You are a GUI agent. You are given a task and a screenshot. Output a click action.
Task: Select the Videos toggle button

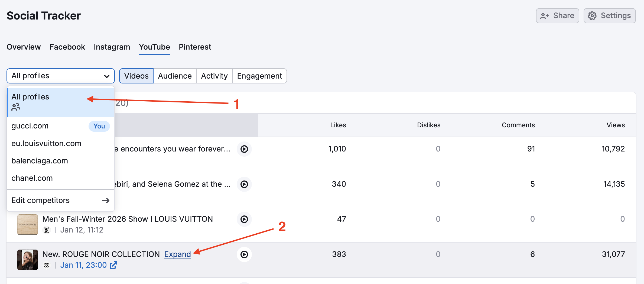136,76
